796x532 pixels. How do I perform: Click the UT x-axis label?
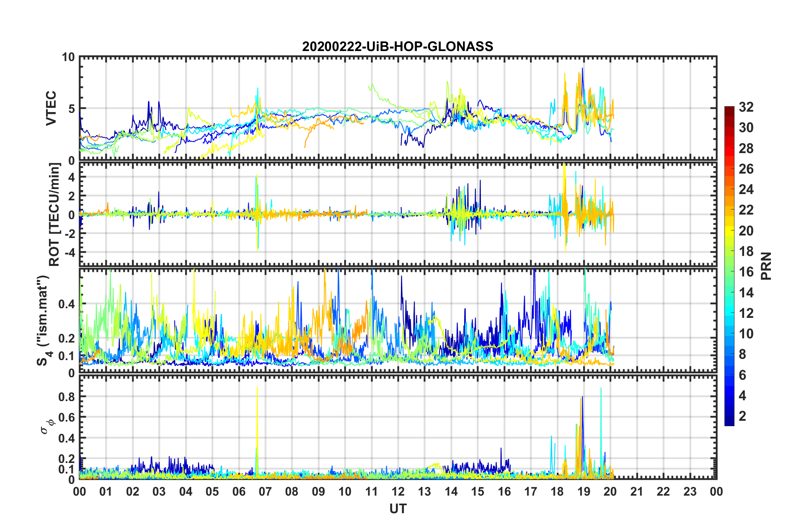398,509
